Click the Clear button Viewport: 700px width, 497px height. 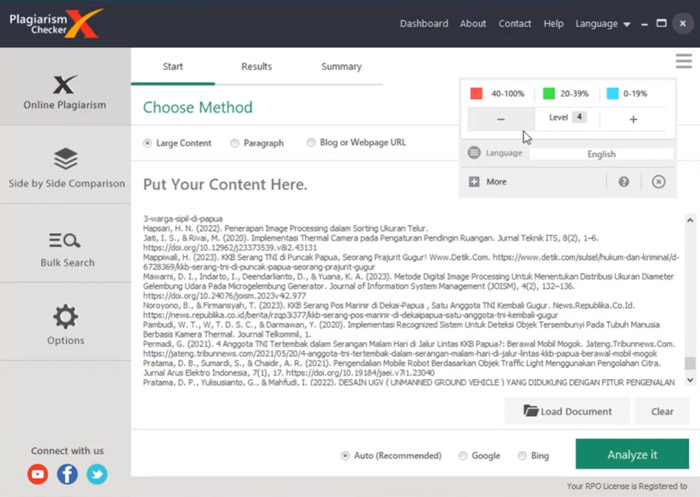coord(662,411)
